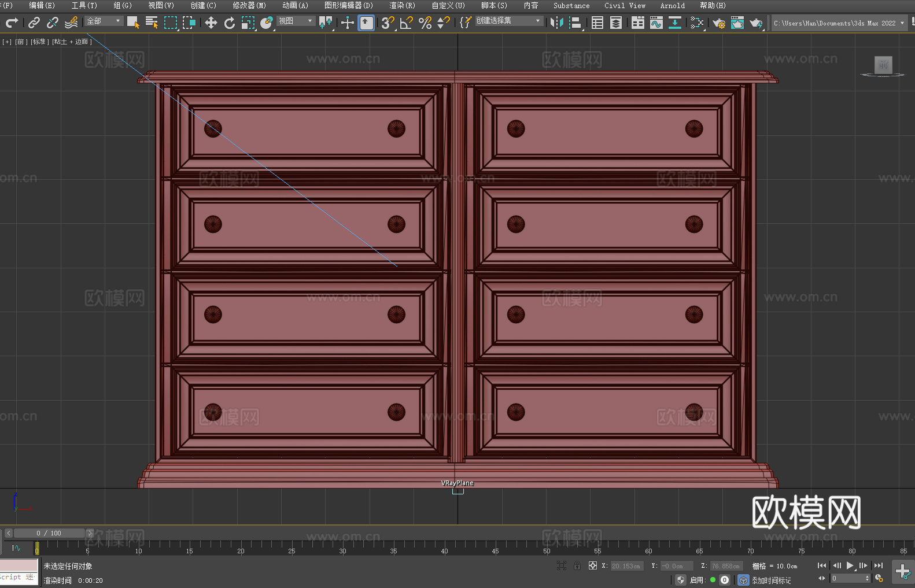This screenshot has width=915, height=588.
Task: Toggle the Ribbon display icon
Action: click(x=638, y=23)
